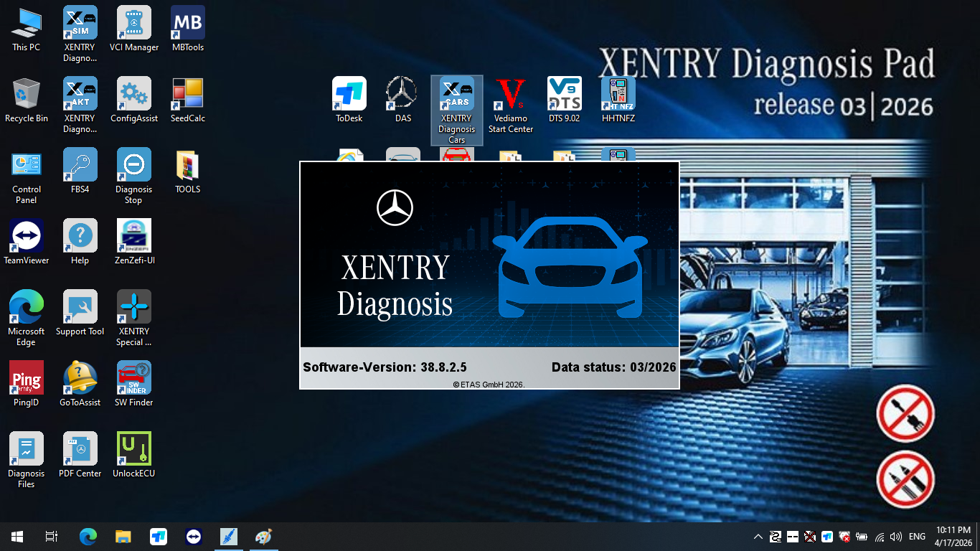Screen dimensions: 980x551
Task: Show hidden system tray icons chevron
Action: coord(758,537)
